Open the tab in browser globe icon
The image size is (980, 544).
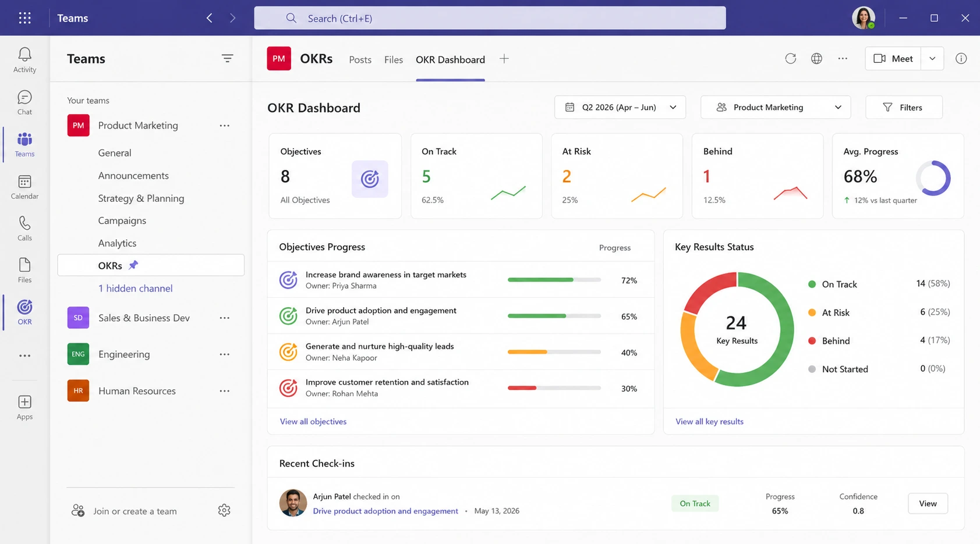tap(816, 58)
